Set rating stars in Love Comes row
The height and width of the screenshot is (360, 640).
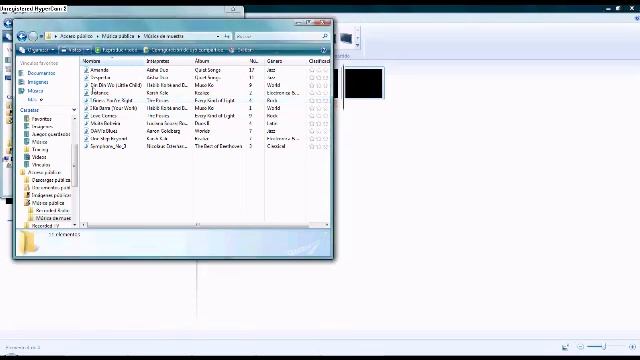[x=319, y=116]
